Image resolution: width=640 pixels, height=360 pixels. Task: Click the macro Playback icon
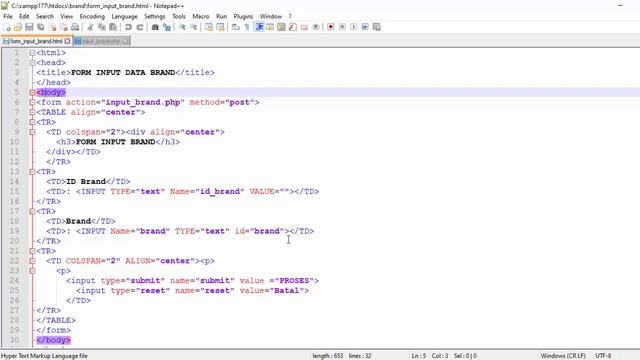[353, 27]
